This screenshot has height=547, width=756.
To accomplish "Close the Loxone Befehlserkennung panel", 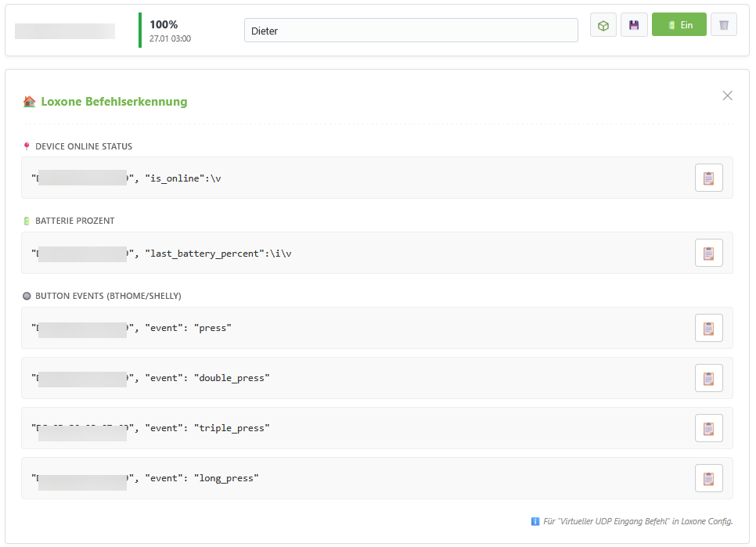I will tap(727, 95).
